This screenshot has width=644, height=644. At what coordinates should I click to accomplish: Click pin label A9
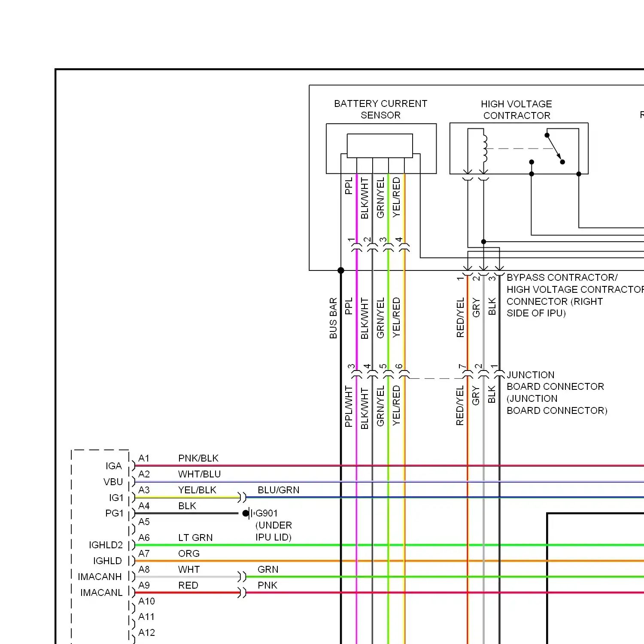tap(144, 585)
